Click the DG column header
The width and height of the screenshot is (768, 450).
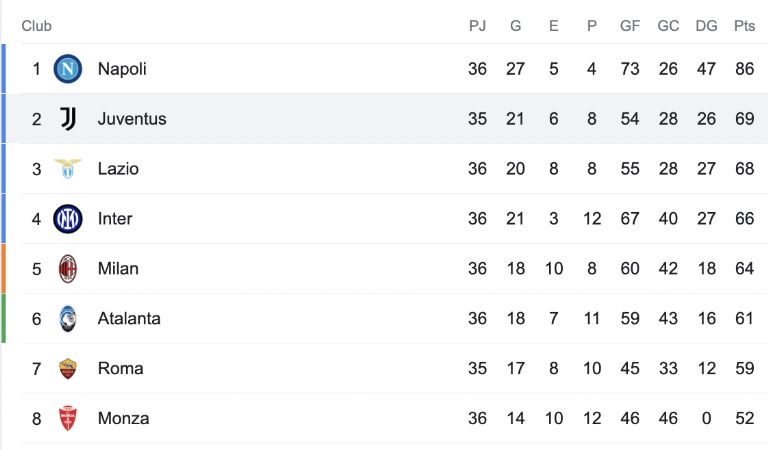click(706, 25)
